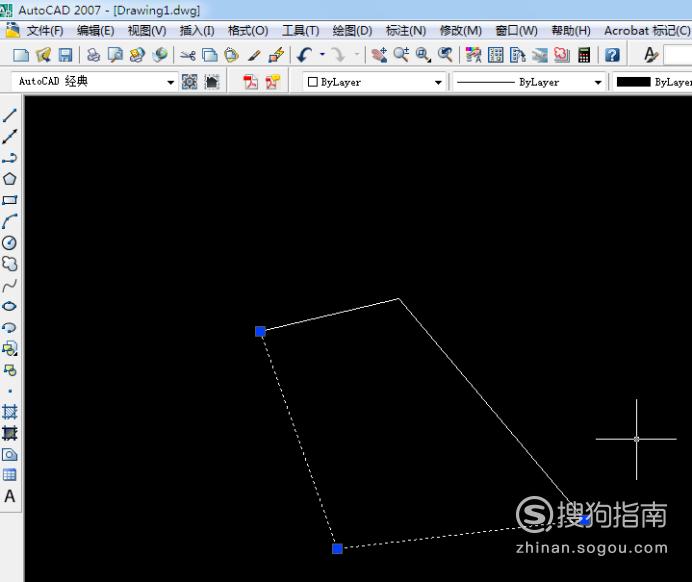Open the 文件(F) menu

pyautogui.click(x=45, y=30)
